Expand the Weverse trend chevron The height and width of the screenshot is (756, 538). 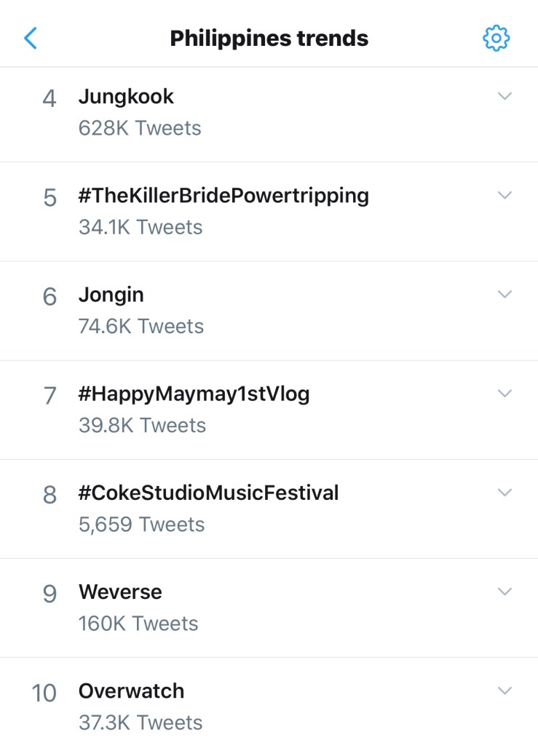[x=505, y=592]
